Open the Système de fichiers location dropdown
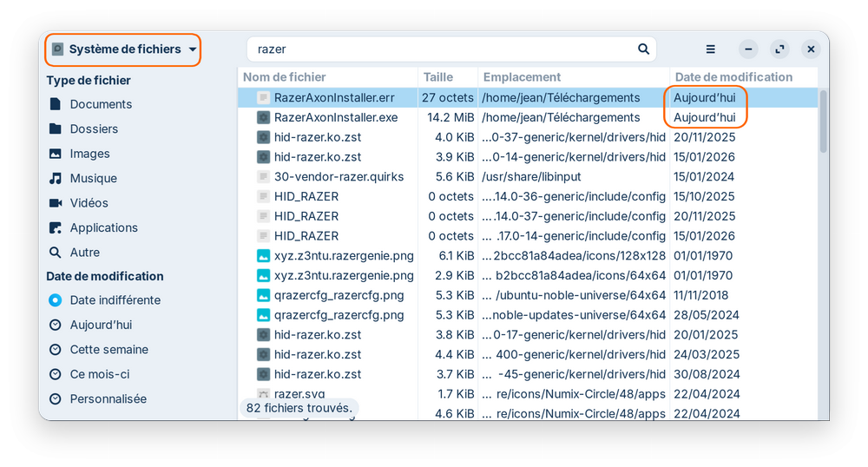Image resolution: width=868 pixels, height=467 pixels. [x=124, y=49]
